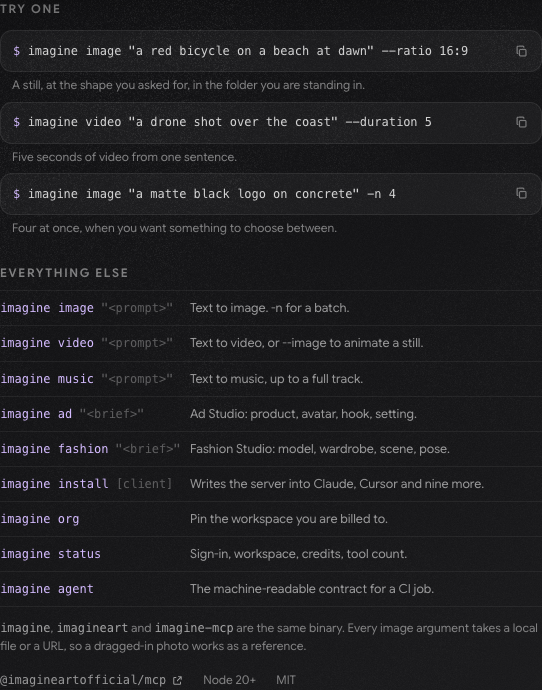
Task: Select the drone shot video command block
Action: click(x=271, y=122)
